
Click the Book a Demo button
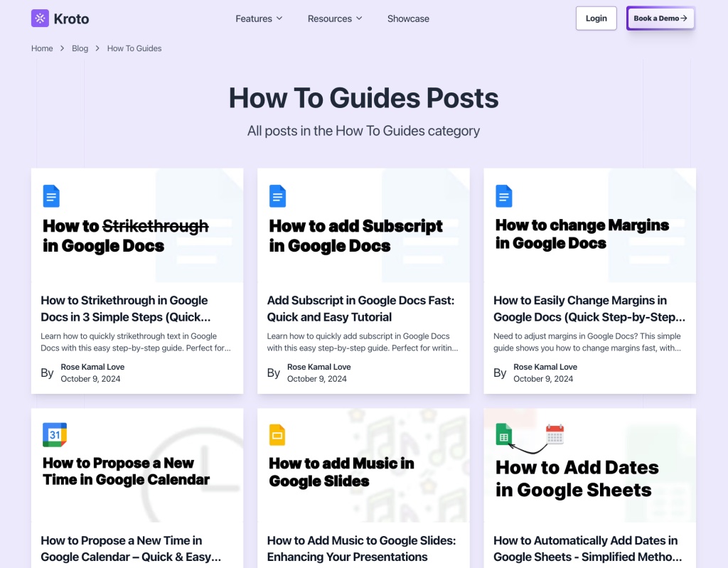tap(660, 18)
